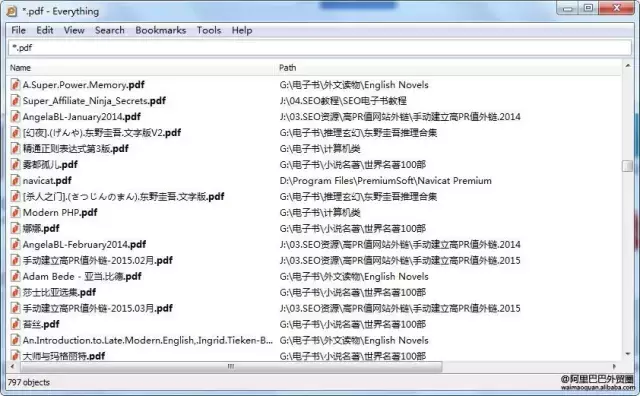Select file name AngelaBL-January2014.pdf
The height and width of the screenshot is (396, 640).
click(x=82, y=116)
